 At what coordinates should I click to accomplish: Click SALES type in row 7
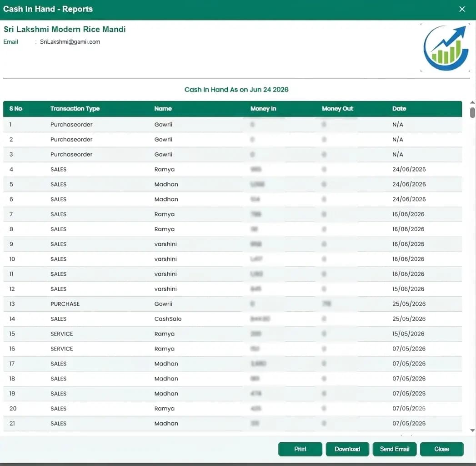[58, 214]
